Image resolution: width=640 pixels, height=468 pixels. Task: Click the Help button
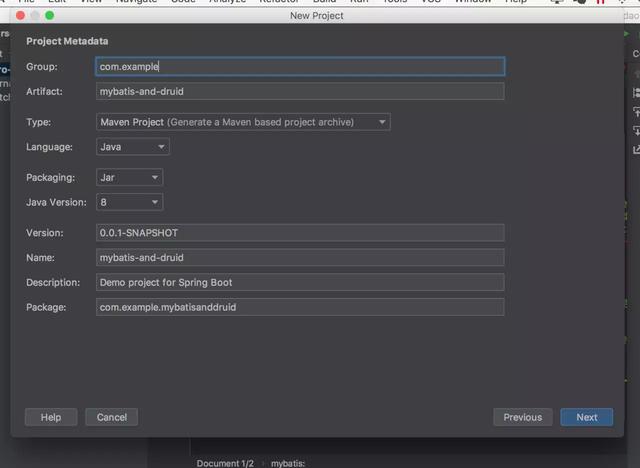pyautogui.click(x=51, y=417)
